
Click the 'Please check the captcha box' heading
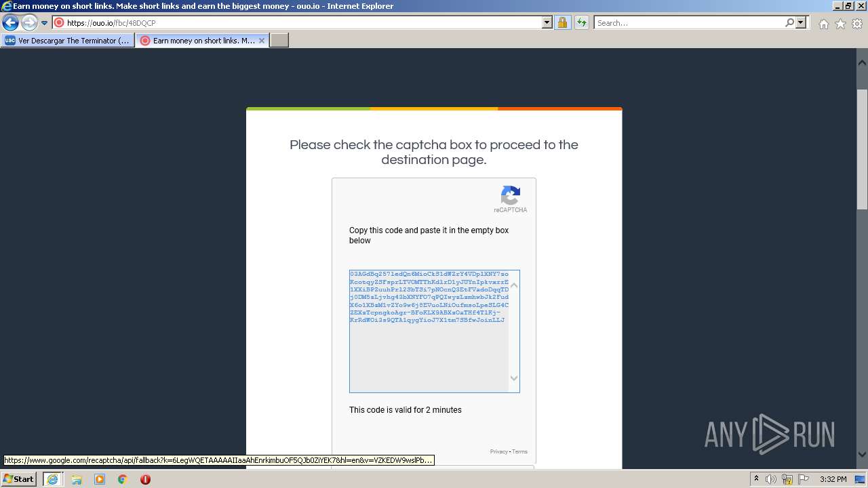coord(434,152)
